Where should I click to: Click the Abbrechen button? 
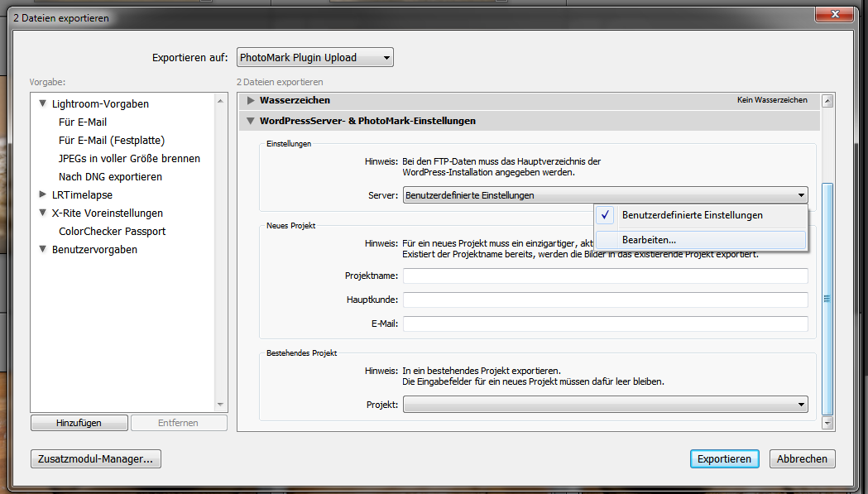click(802, 459)
